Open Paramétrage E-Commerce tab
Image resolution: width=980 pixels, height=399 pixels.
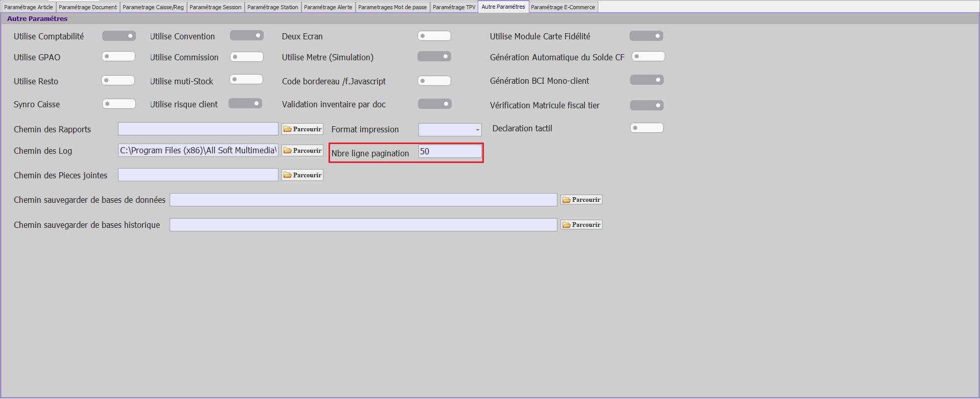click(x=563, y=7)
